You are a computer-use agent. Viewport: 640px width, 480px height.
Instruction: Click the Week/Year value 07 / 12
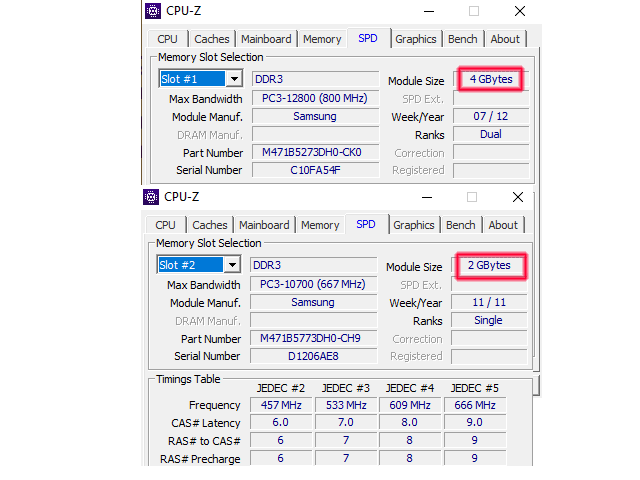pyautogui.click(x=491, y=116)
